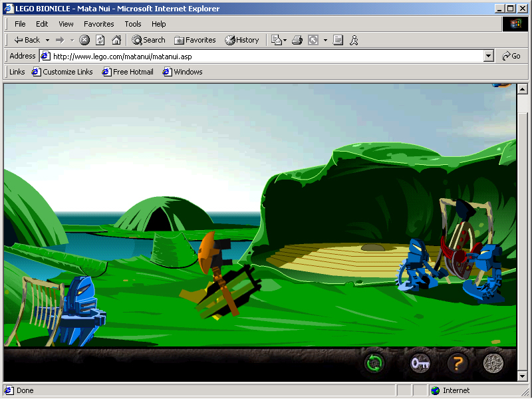Click the IE icon in title bar
Viewport: 532px width, 399px height.
pos(9,9)
